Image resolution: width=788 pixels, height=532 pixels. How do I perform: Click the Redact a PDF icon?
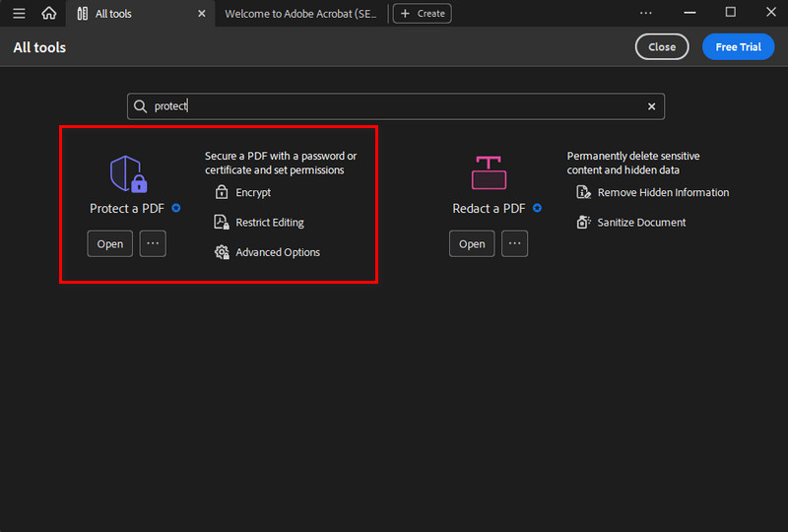coord(489,173)
